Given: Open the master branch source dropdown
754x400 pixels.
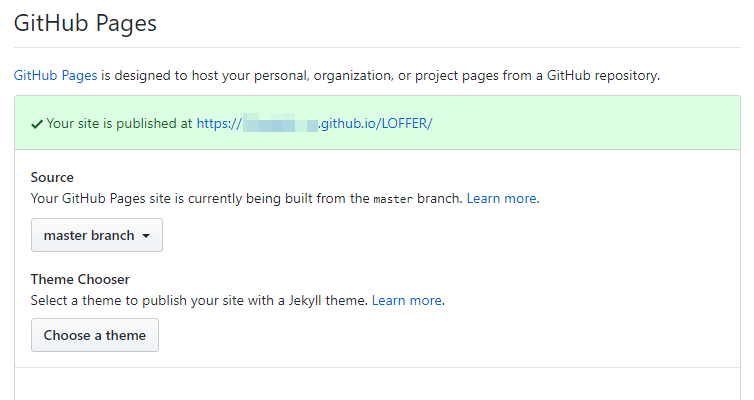Looking at the screenshot, I should pos(97,235).
